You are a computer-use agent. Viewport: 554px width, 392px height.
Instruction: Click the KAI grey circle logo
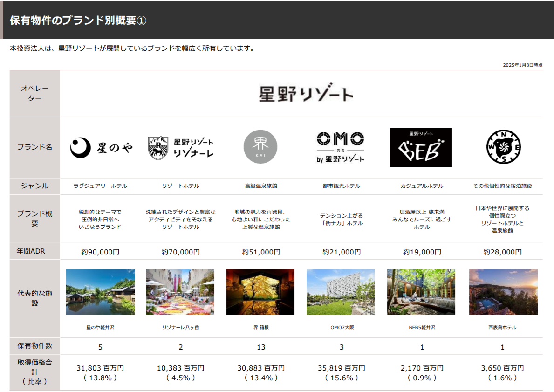260,147
